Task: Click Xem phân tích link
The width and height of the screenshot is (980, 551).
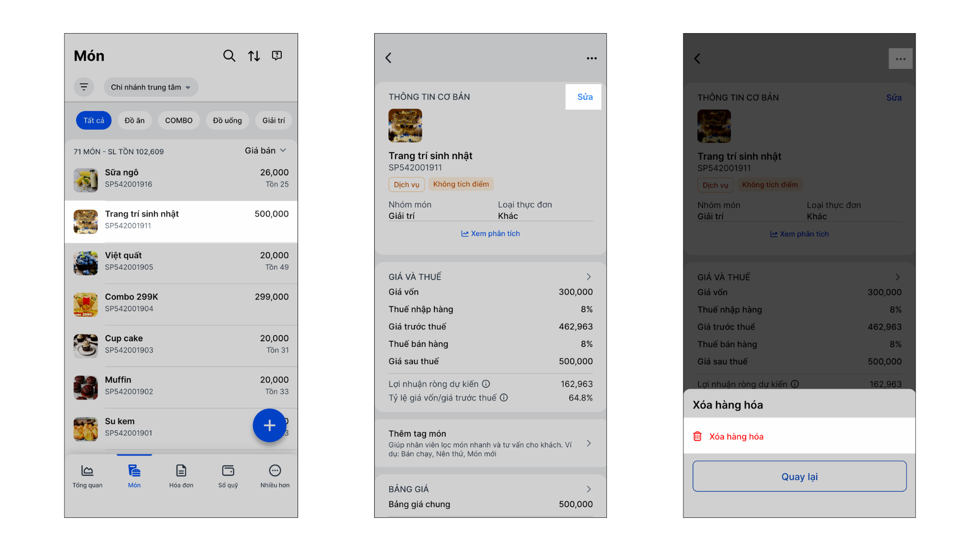Action: (491, 234)
